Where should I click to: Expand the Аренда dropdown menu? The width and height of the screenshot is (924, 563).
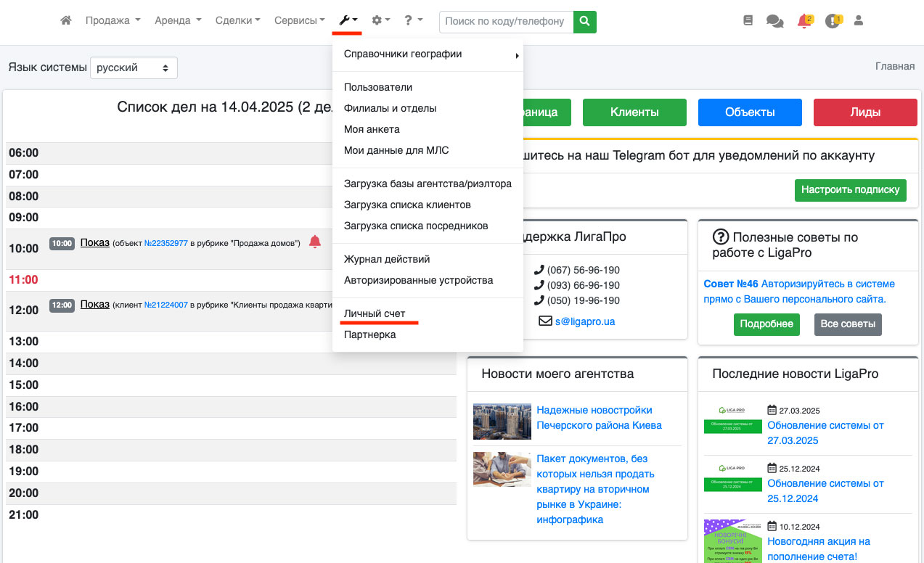pyautogui.click(x=178, y=21)
